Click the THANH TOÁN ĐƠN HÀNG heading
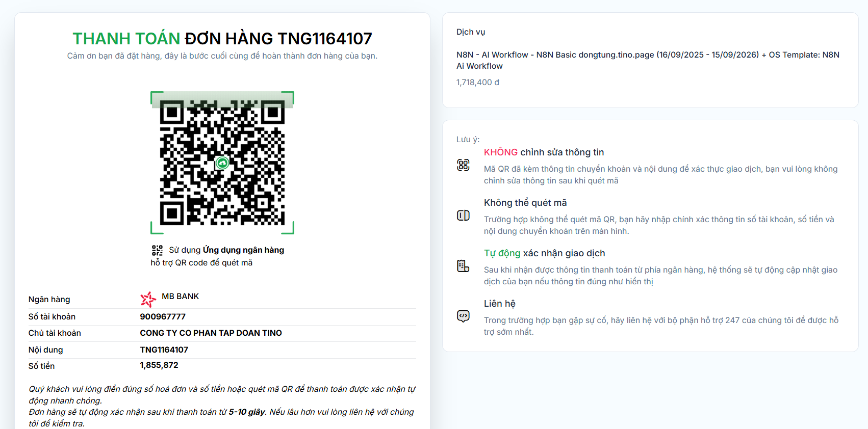 click(x=222, y=39)
